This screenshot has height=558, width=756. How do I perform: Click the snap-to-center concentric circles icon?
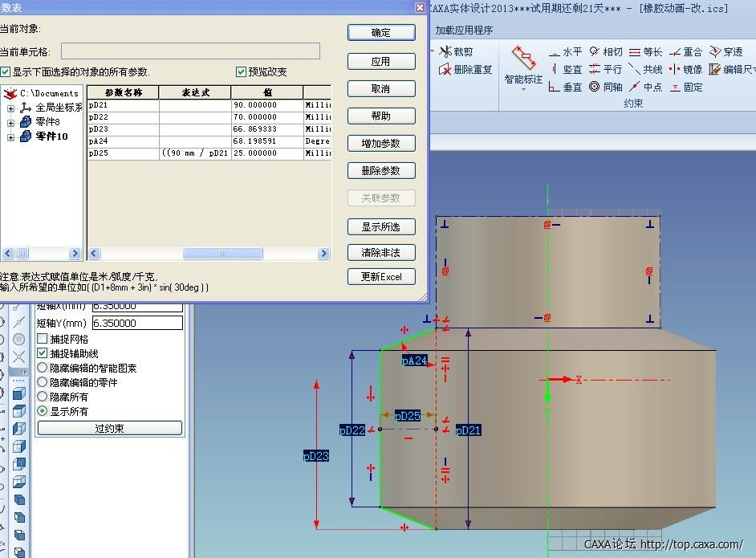18,340
